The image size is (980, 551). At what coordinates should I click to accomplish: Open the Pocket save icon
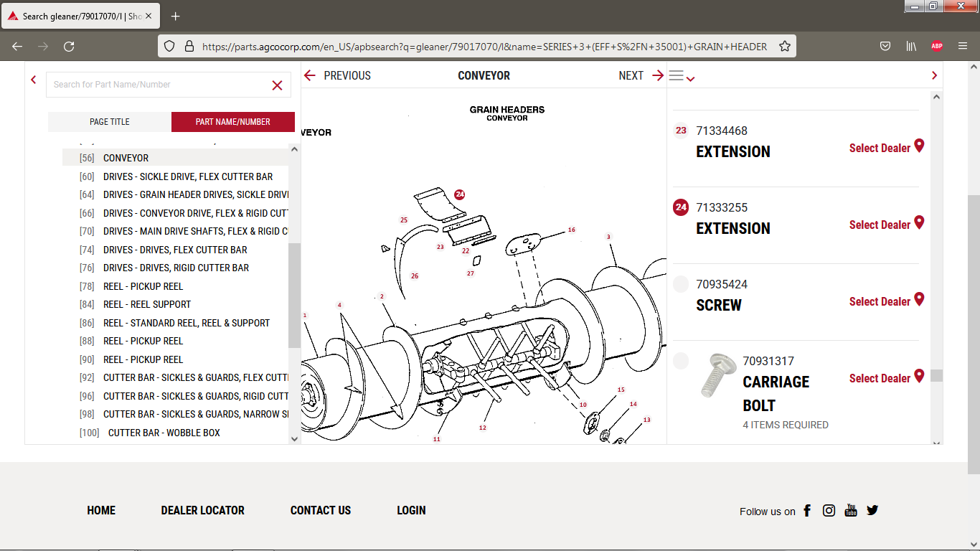(x=885, y=46)
